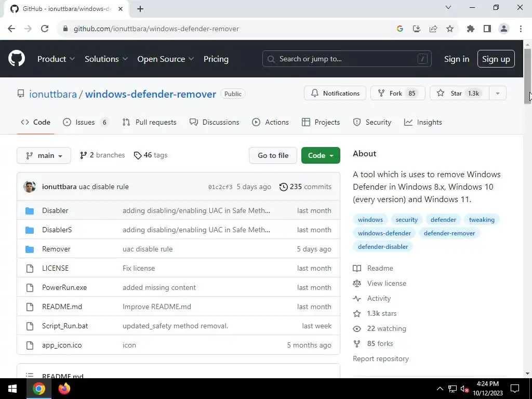Open the Chrome three-dot menu

pos(521,29)
